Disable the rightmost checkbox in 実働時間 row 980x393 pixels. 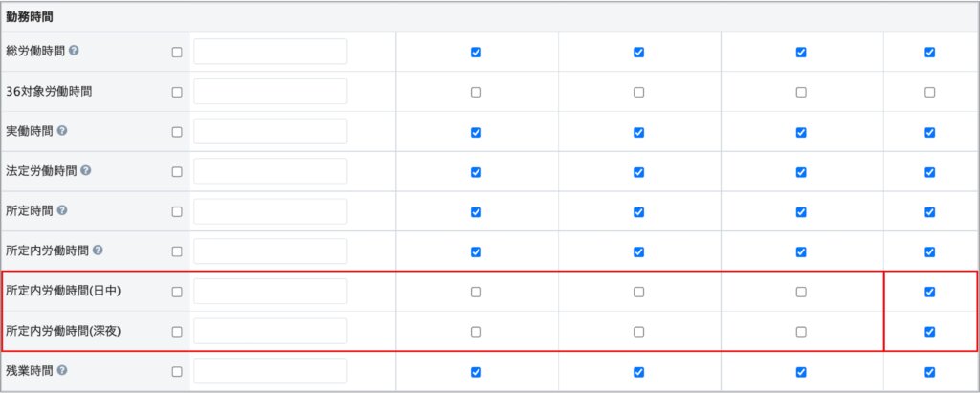929,132
